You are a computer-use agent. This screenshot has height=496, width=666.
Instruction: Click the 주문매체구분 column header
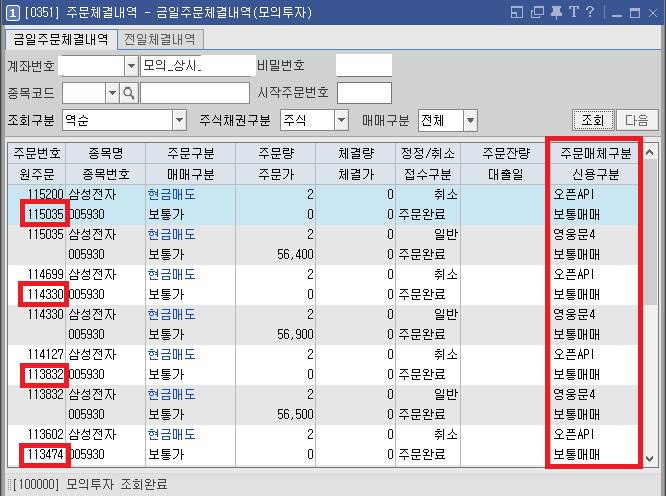595,153
